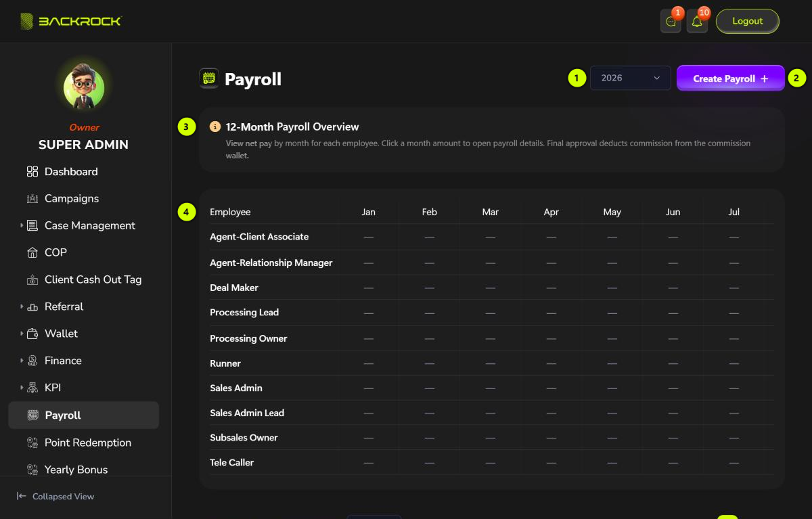Click Deal Maker's Feb amount cell
Viewport: 812px width, 519px height.
[430, 288]
